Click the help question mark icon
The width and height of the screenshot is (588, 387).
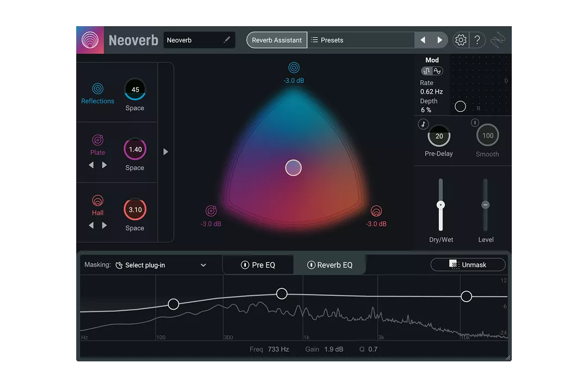pos(477,39)
